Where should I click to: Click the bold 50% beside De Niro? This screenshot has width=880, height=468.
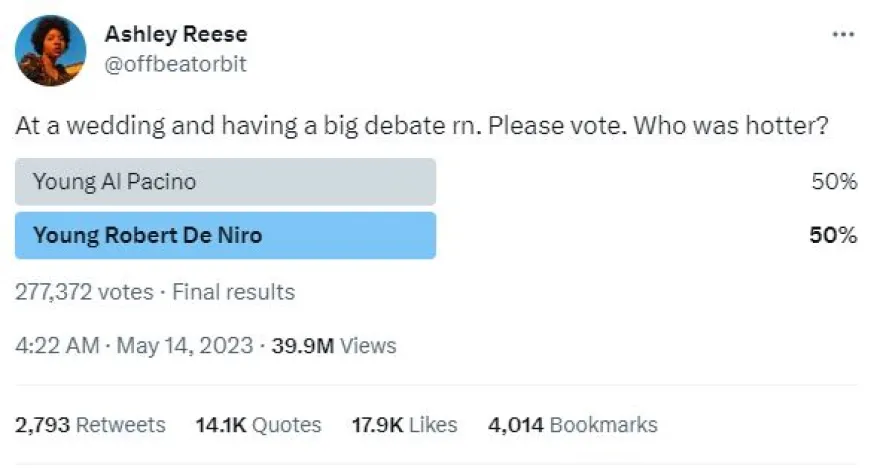click(x=834, y=236)
